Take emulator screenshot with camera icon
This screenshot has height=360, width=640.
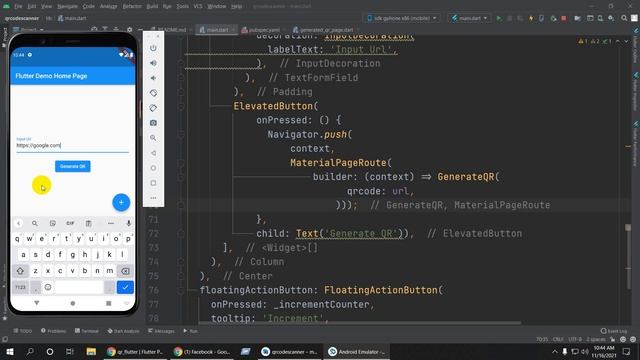point(153,123)
